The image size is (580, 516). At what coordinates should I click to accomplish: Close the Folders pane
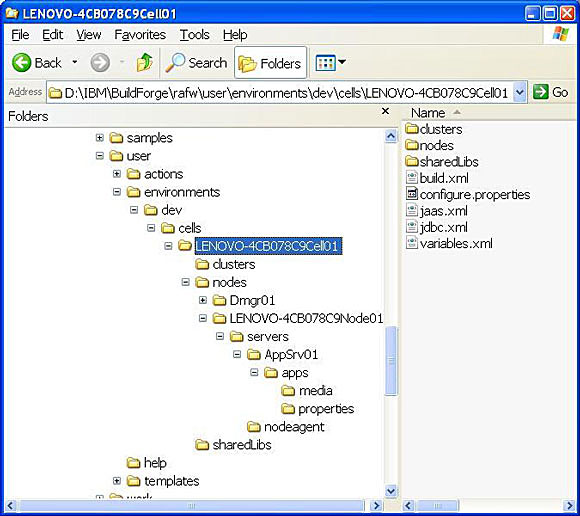(385, 111)
